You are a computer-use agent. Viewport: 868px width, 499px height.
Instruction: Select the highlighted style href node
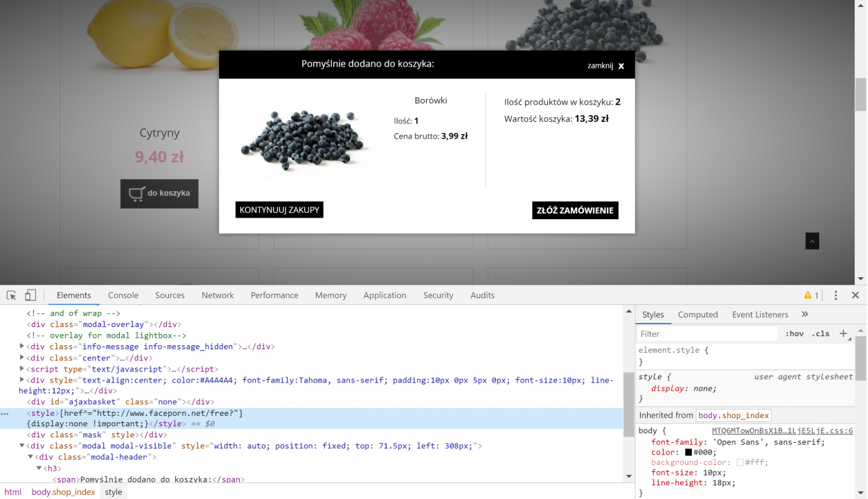tap(312, 419)
